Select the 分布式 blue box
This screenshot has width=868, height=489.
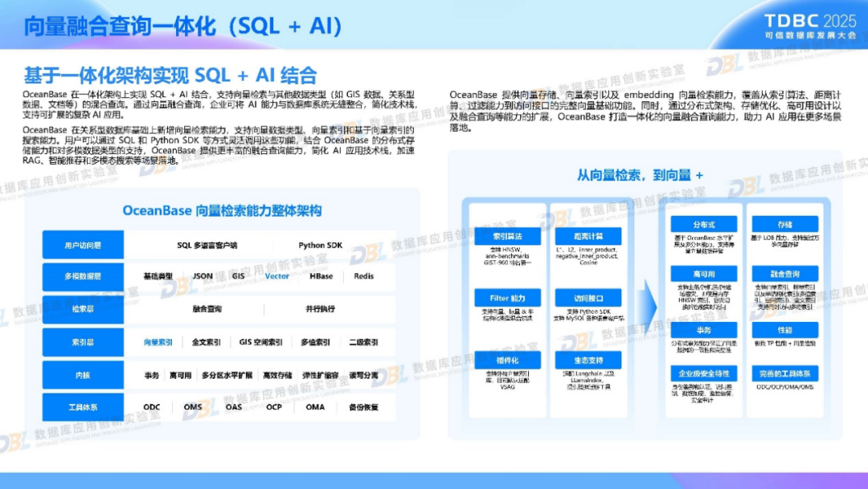pyautogui.click(x=704, y=225)
